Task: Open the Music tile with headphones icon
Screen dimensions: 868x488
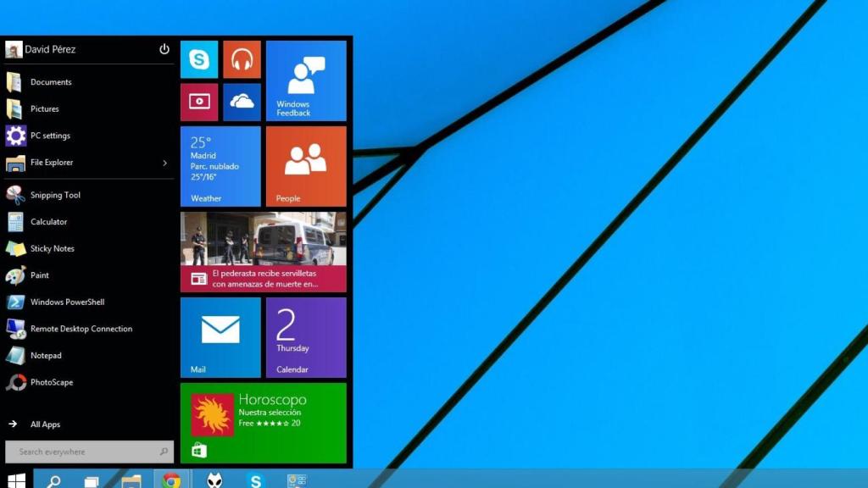Action: pyautogui.click(x=242, y=59)
